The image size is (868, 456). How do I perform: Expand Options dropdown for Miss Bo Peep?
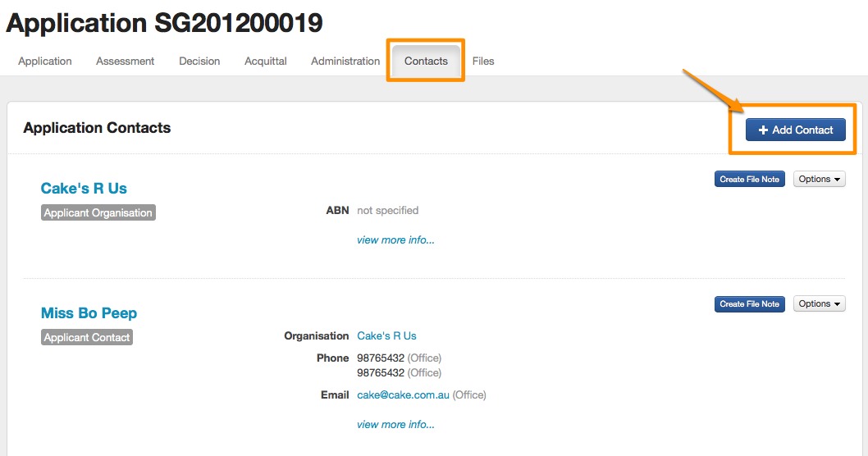click(x=819, y=303)
